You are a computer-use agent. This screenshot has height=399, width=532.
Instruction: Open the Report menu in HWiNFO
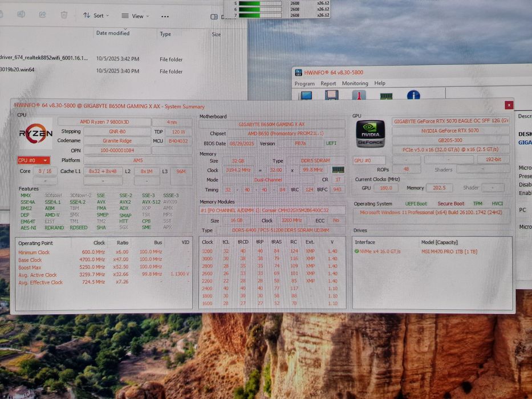pos(328,83)
